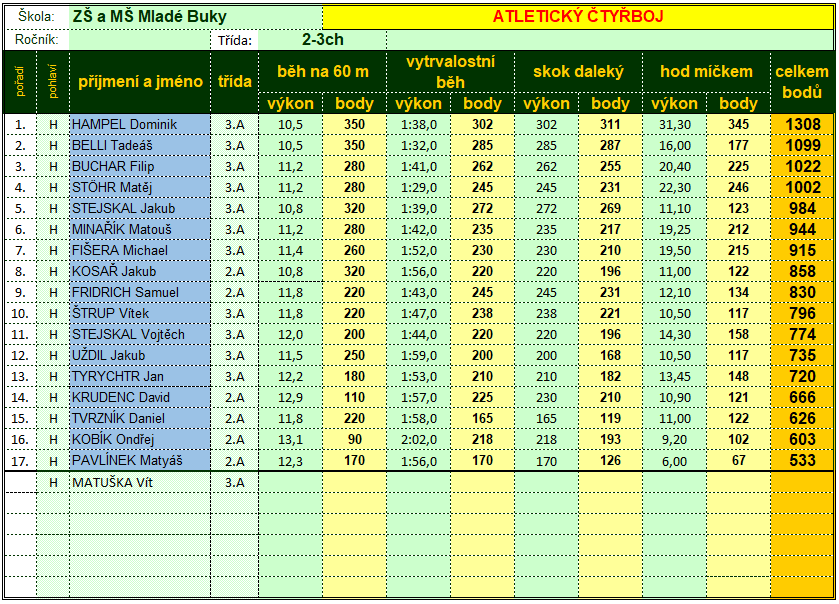The image size is (839, 604).
Task: Click the name BUCHAR Filip
Action: tap(113, 166)
